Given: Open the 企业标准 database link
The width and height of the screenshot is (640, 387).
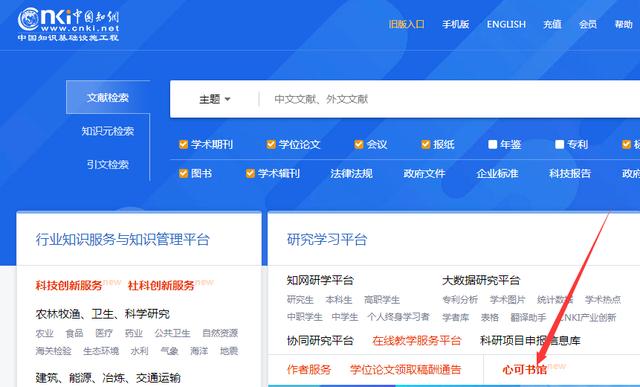Looking at the screenshot, I should (x=497, y=173).
